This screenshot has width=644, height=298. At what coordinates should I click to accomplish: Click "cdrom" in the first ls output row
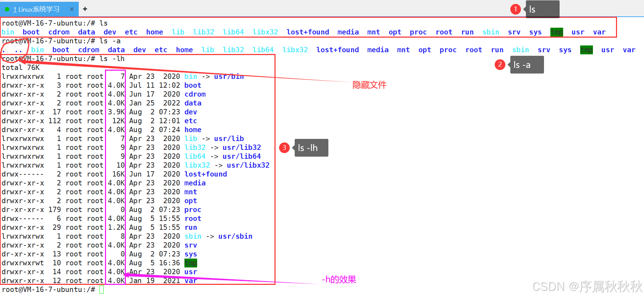(59, 32)
